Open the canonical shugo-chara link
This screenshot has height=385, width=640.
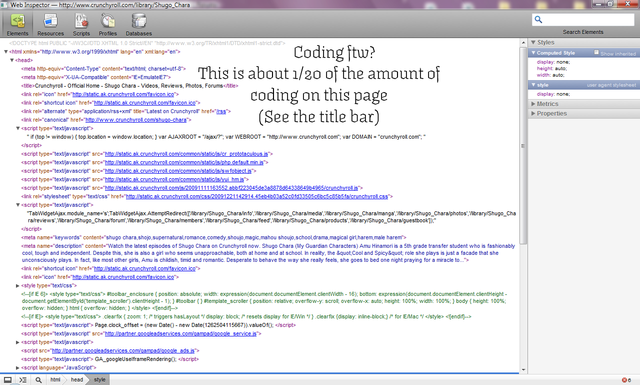(x=136, y=120)
